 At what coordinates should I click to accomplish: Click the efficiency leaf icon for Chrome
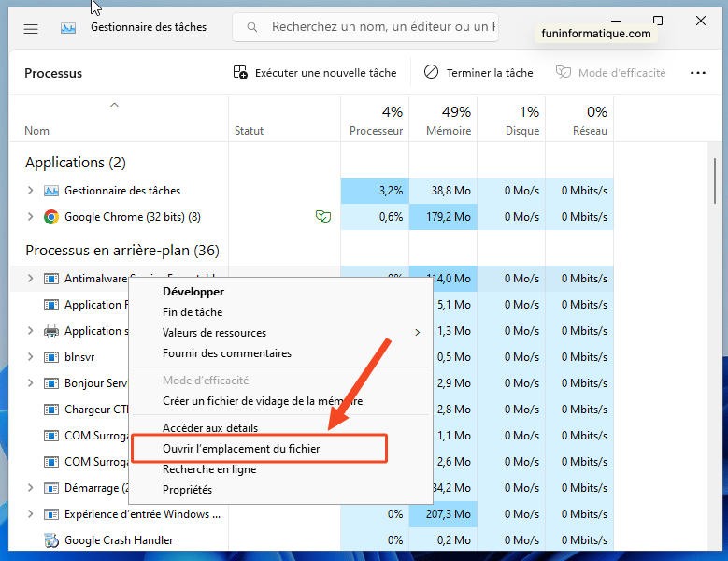point(323,217)
